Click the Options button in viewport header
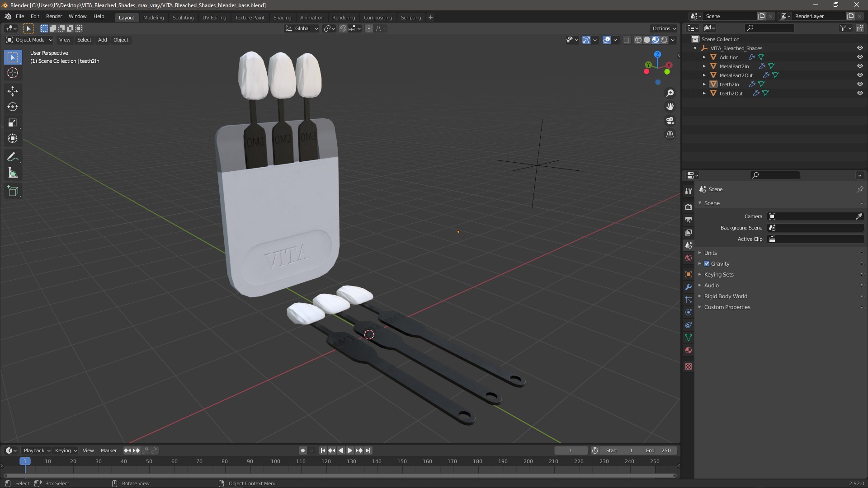Viewport: 868px width, 488px height. click(x=664, y=28)
